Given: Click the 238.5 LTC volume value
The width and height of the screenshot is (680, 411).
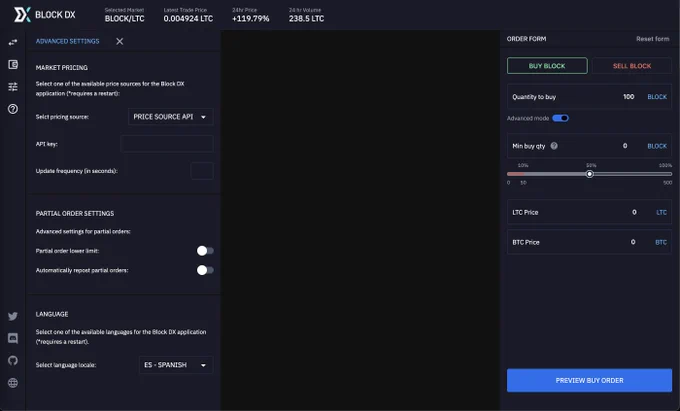Looking at the screenshot, I should point(306,19).
